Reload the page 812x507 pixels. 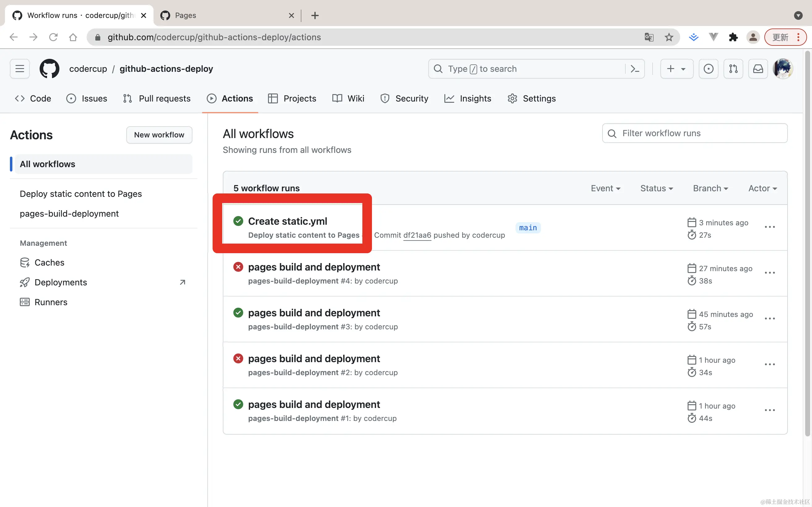(53, 37)
